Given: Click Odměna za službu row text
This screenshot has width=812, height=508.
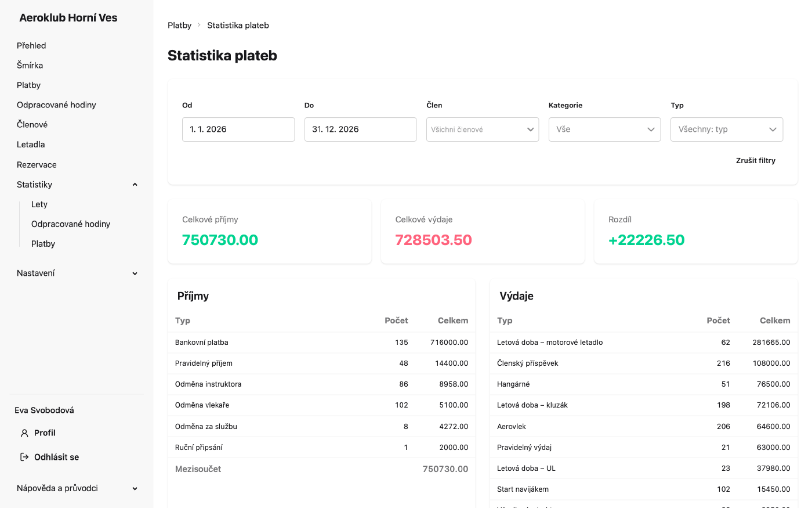Looking at the screenshot, I should [206, 426].
